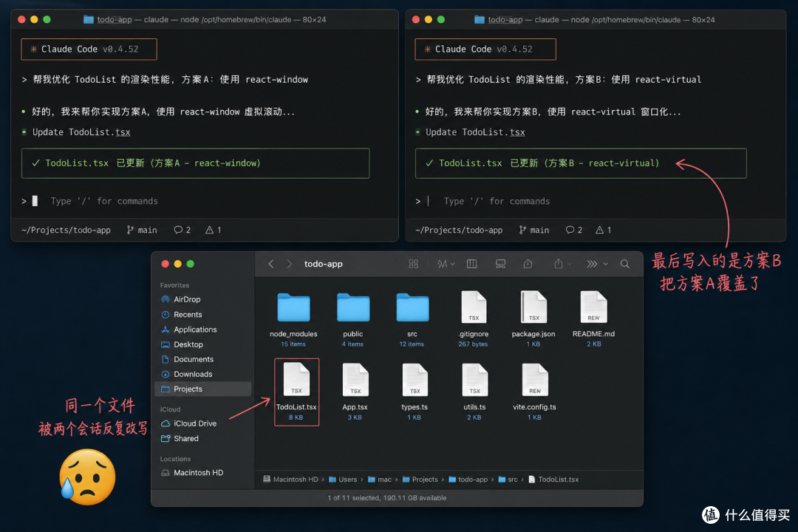The height and width of the screenshot is (532, 798).
Task: Click comment count in left terminal
Action: (183, 230)
